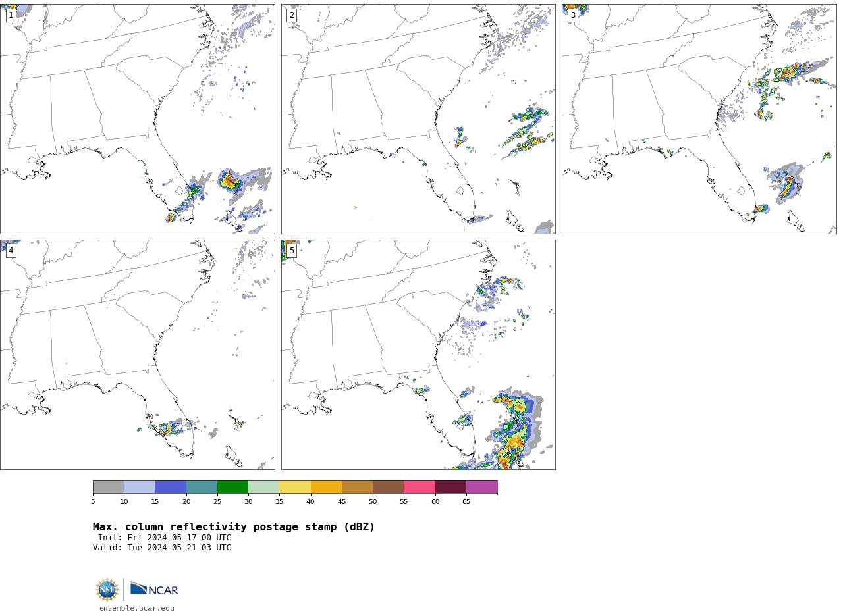Click the blue 15-20 dBZ swatch
843x616 pixels.
pos(171,487)
